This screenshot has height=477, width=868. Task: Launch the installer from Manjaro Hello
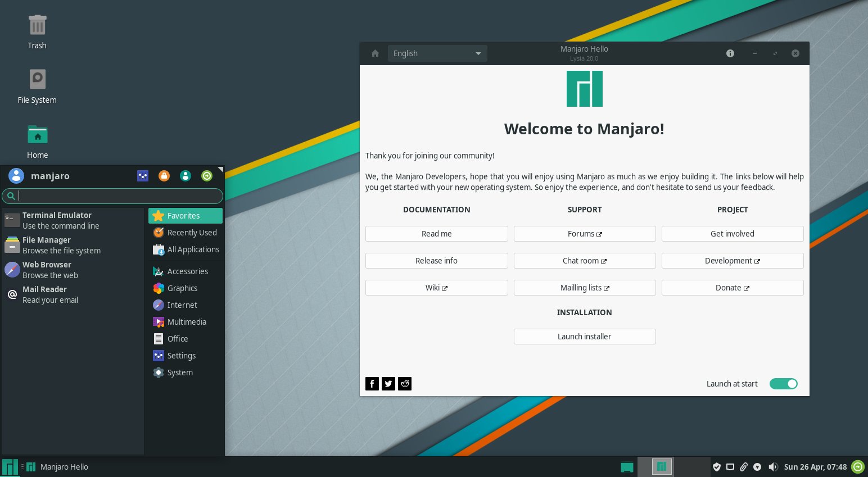click(x=584, y=336)
